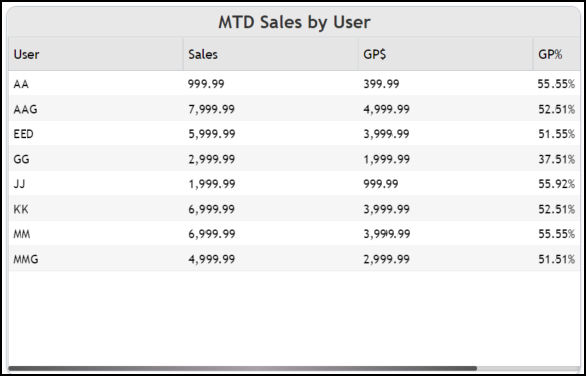This screenshot has height=376, width=586.
Task: Click the 37.51% GP% cell
Action: tap(556, 159)
